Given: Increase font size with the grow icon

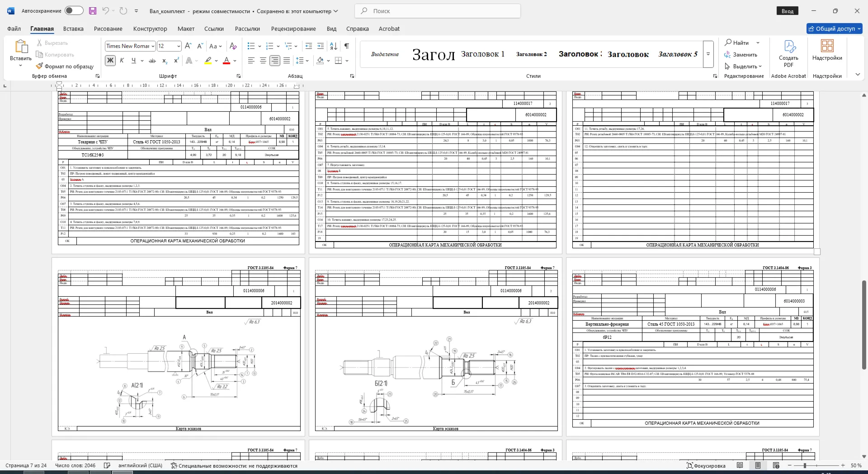Looking at the screenshot, I should tap(188, 46).
